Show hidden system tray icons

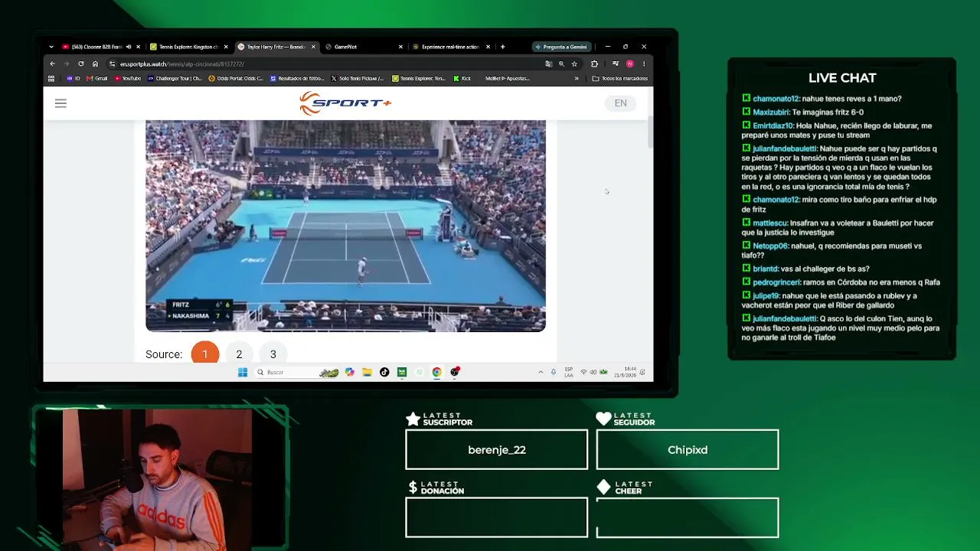pyautogui.click(x=541, y=372)
